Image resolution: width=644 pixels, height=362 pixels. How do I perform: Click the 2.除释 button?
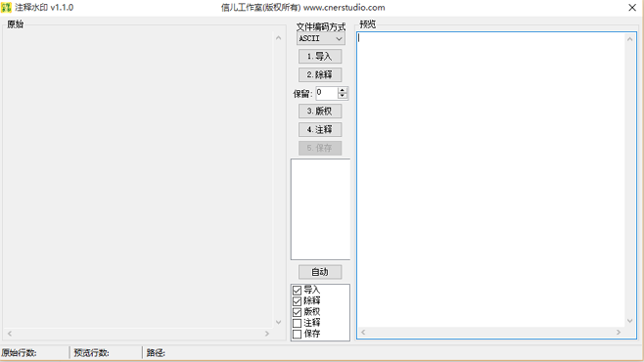tap(320, 74)
